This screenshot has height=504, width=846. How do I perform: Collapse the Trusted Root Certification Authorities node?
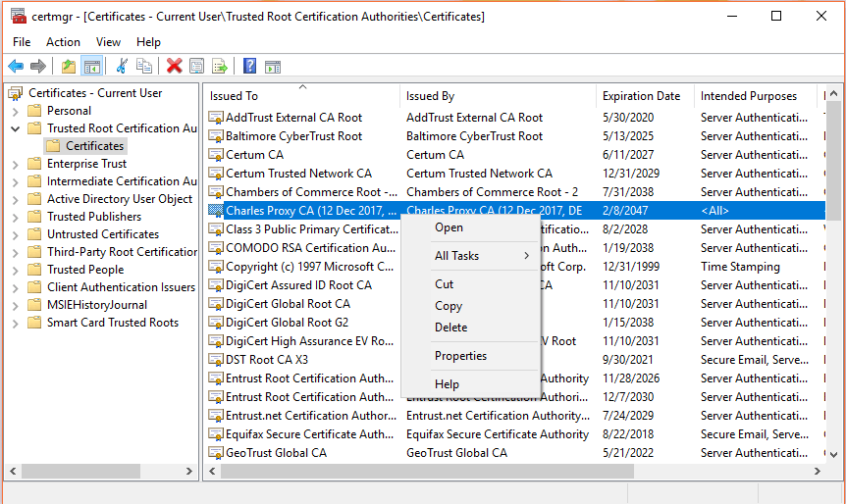click(x=15, y=128)
